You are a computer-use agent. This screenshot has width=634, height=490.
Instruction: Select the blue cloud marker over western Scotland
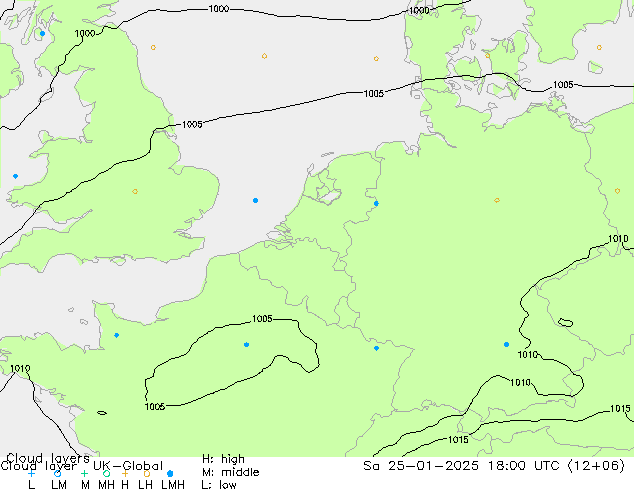42,34
